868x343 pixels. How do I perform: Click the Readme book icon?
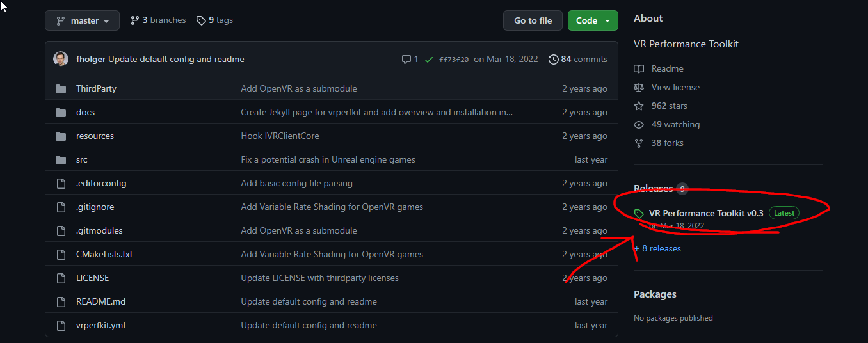[638, 68]
